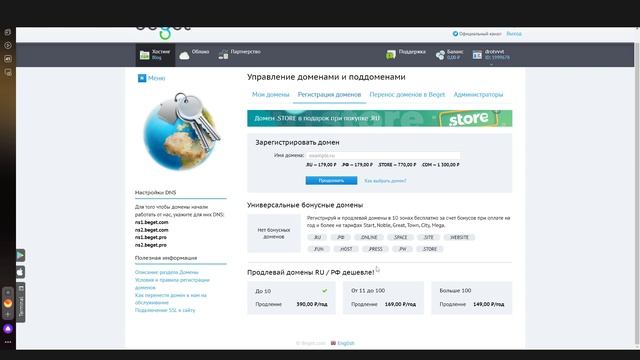Image resolution: width=640 pixels, height=360 pixels.
Task: Open the Облако cloud section
Action: click(x=194, y=55)
